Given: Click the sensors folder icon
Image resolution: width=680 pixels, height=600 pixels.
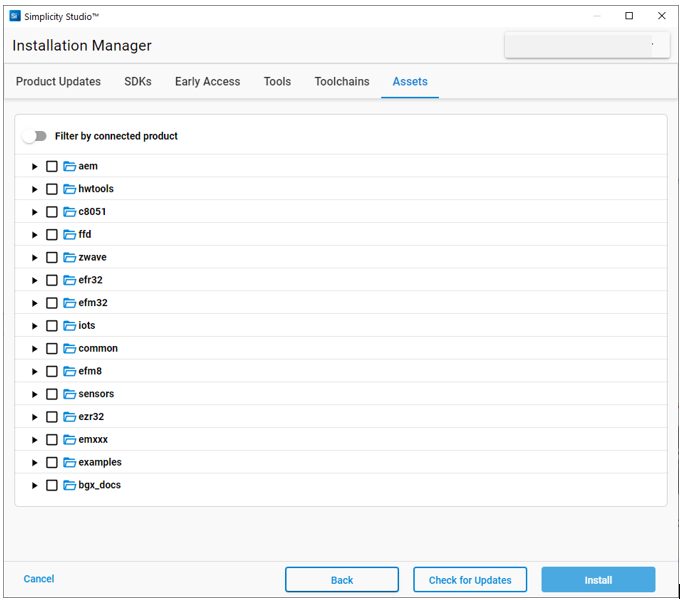Looking at the screenshot, I should (x=70, y=394).
